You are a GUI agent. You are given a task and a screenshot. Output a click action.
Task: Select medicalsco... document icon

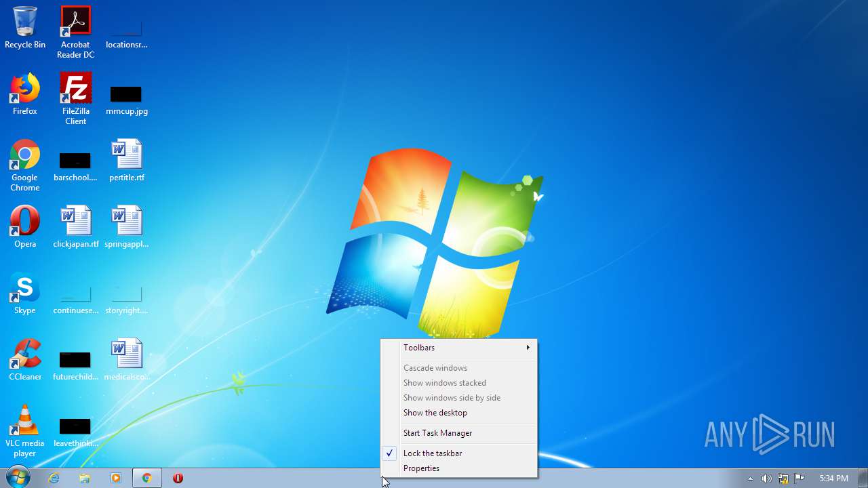click(126, 360)
